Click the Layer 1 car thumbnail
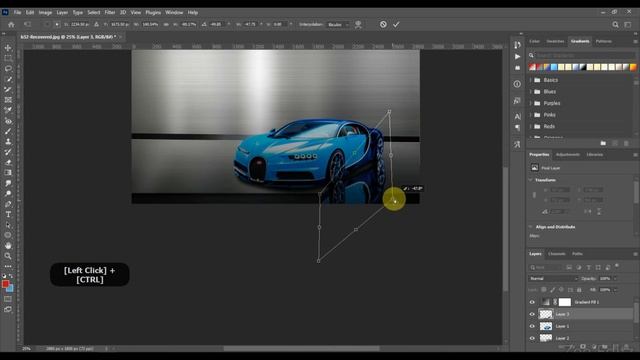This screenshot has width=640, height=360. tap(546, 326)
